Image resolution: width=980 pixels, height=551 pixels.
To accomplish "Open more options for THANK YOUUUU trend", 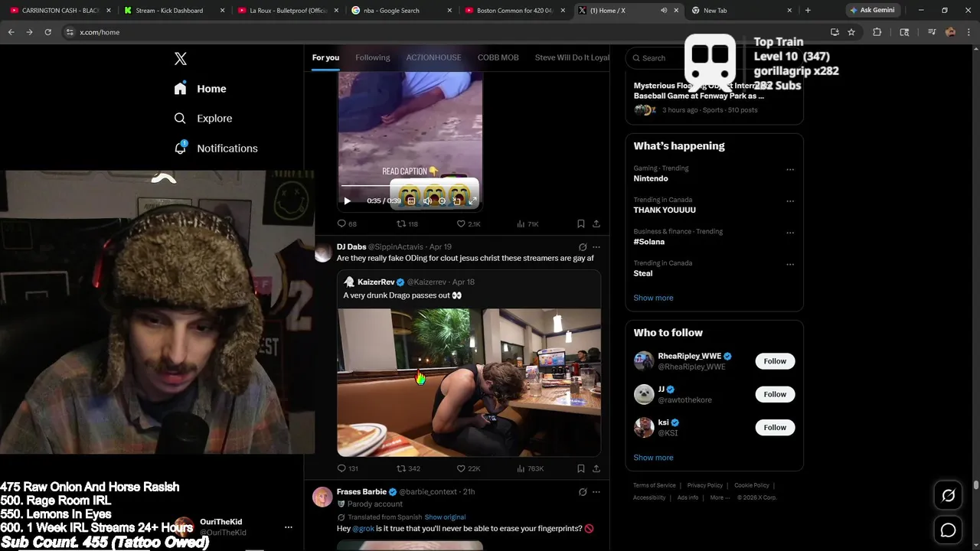I will (x=790, y=201).
